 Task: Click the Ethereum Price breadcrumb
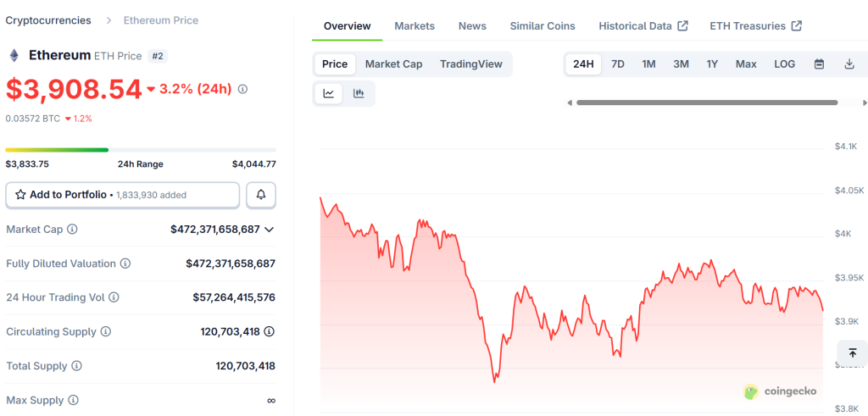click(161, 20)
